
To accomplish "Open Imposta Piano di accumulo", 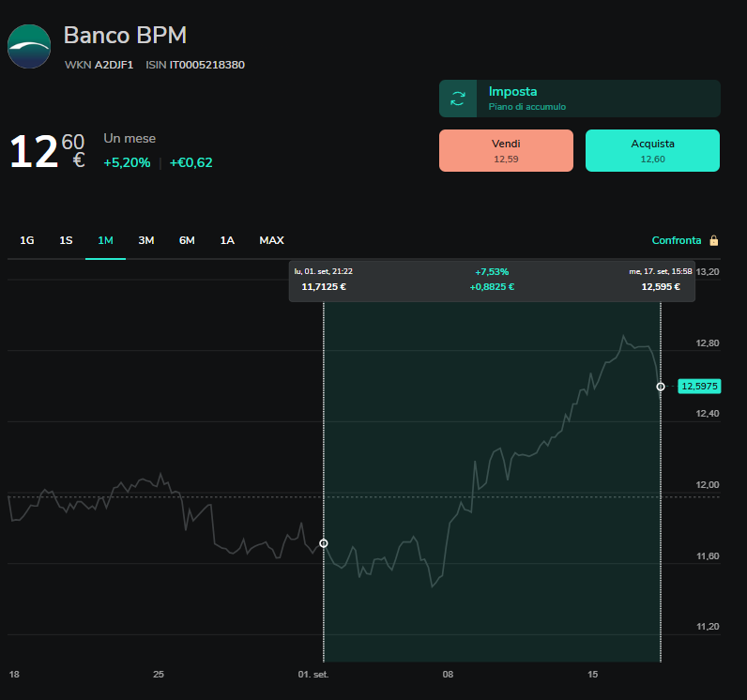I will coord(579,99).
